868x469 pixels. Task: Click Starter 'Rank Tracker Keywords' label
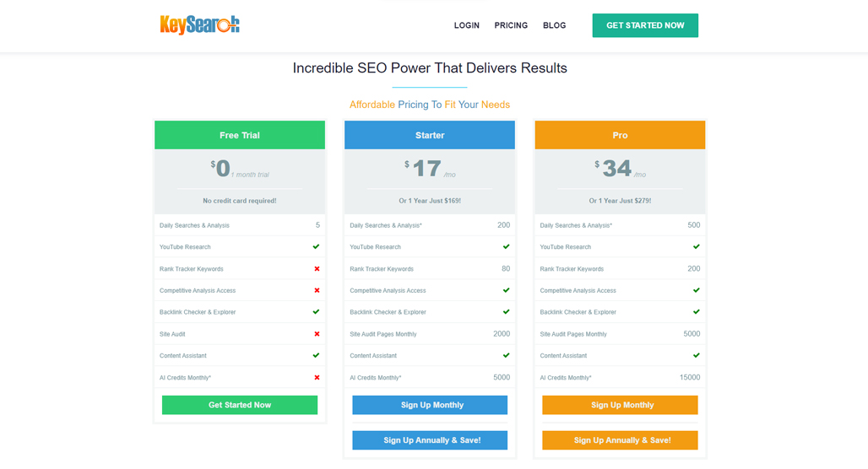[x=382, y=269]
